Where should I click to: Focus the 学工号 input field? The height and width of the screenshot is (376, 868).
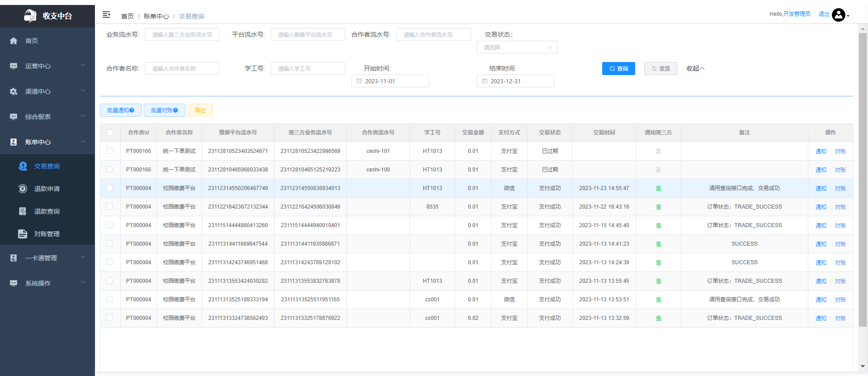(x=308, y=68)
